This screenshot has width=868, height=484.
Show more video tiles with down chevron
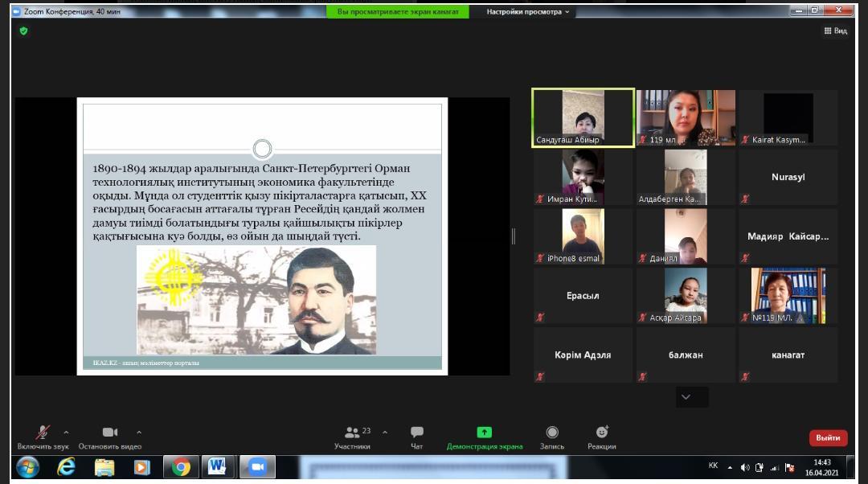[686, 396]
